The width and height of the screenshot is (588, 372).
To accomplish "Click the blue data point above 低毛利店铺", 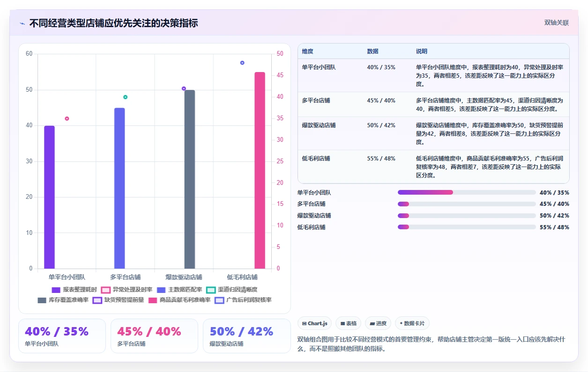I will pyautogui.click(x=242, y=63).
